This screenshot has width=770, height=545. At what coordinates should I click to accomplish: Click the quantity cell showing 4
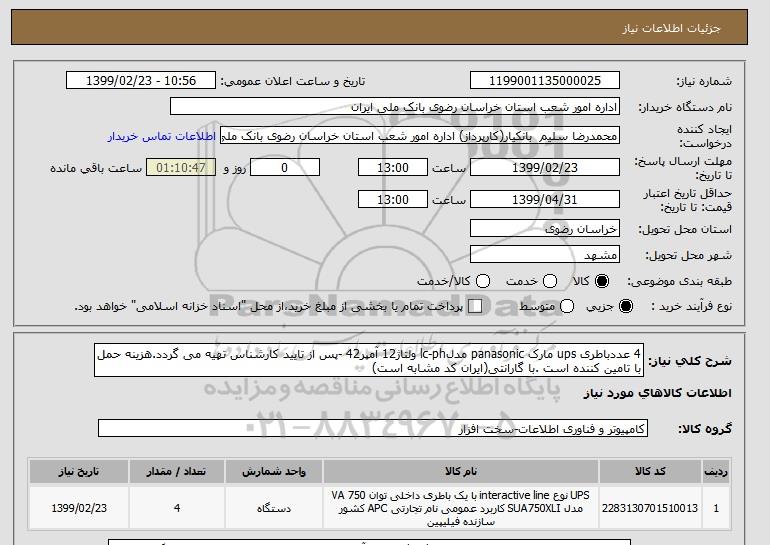click(x=177, y=508)
